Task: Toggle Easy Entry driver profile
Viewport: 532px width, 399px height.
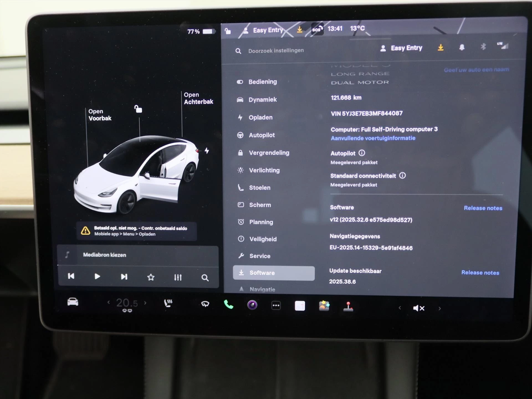Action: [401, 48]
